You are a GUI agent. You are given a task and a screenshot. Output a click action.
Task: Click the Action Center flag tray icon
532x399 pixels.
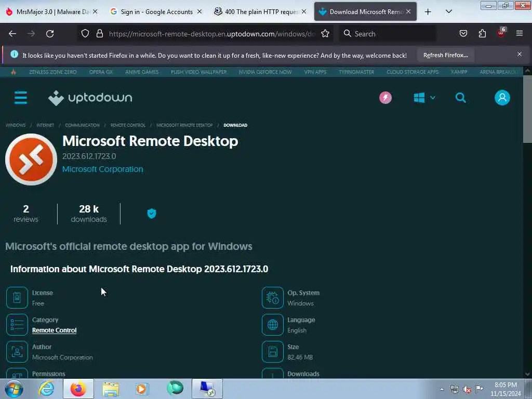(479, 389)
